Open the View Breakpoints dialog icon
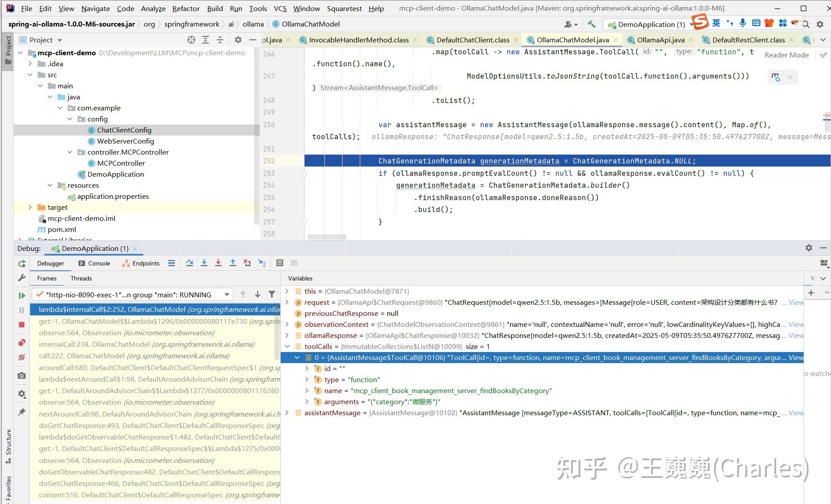This screenshot has height=504, width=831. 22,341
